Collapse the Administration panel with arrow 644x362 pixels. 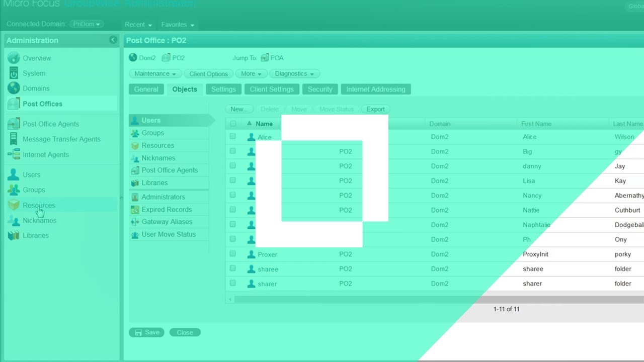[113, 40]
